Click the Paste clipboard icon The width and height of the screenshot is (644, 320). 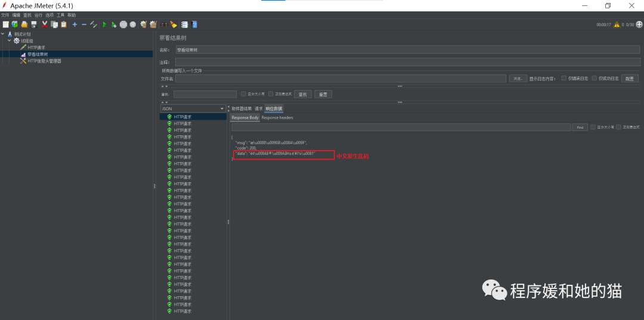[64, 24]
